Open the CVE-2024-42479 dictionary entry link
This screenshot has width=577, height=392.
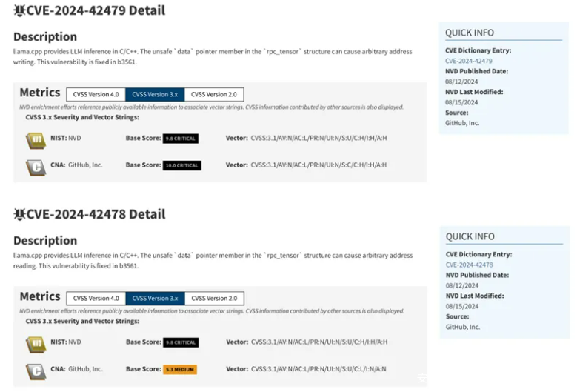pos(469,61)
